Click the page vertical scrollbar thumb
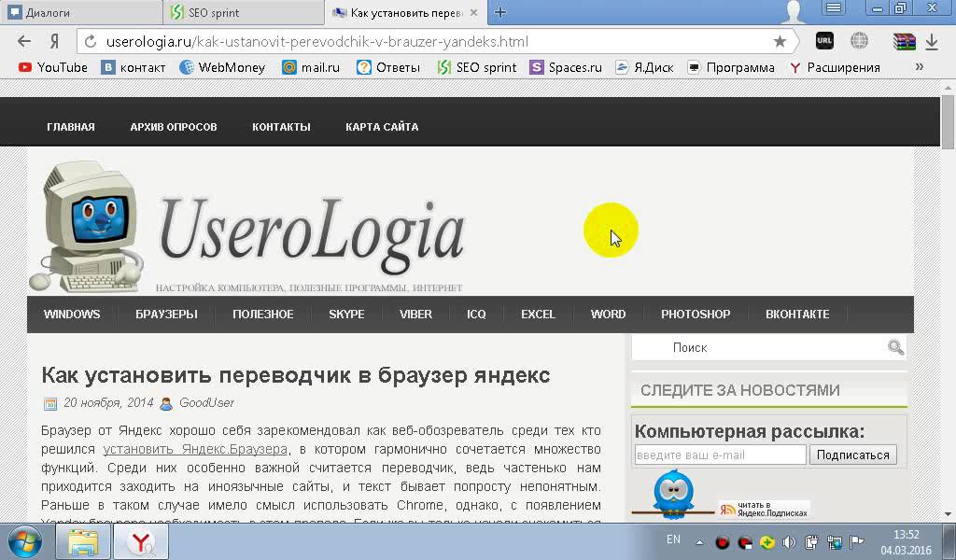The image size is (956, 560). [948, 122]
